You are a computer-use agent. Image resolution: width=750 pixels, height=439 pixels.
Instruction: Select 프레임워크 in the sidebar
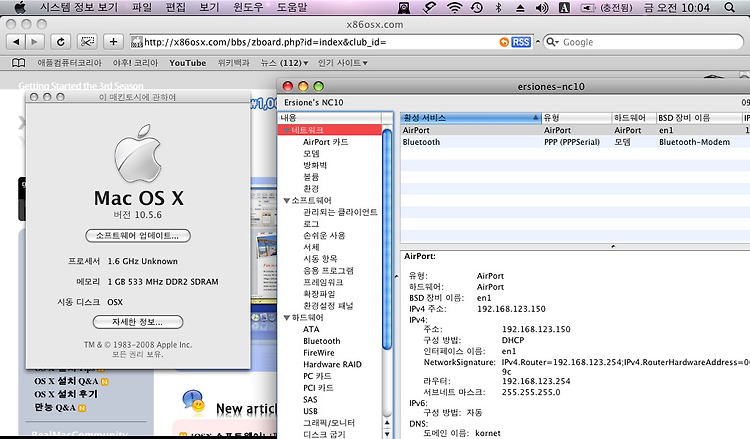pos(323,282)
